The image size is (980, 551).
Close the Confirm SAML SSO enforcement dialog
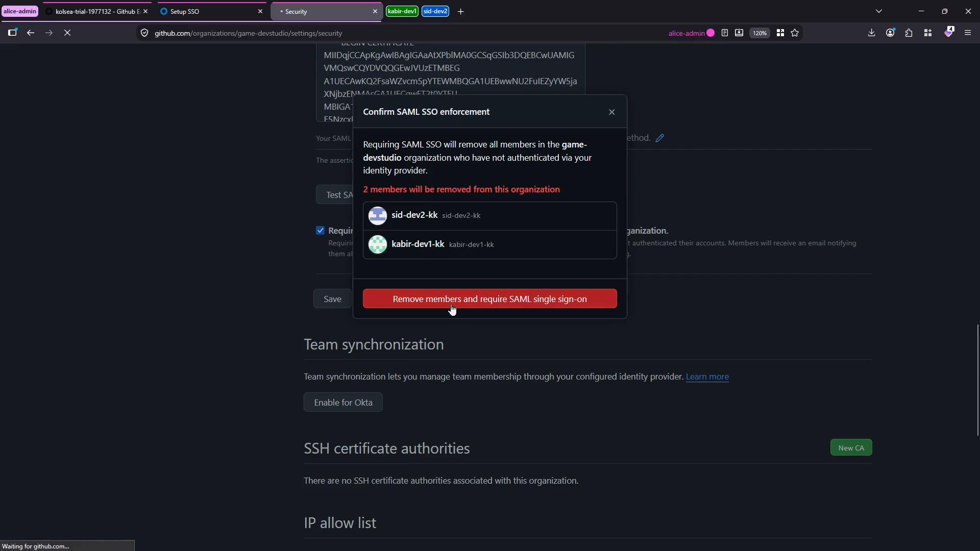click(x=611, y=112)
